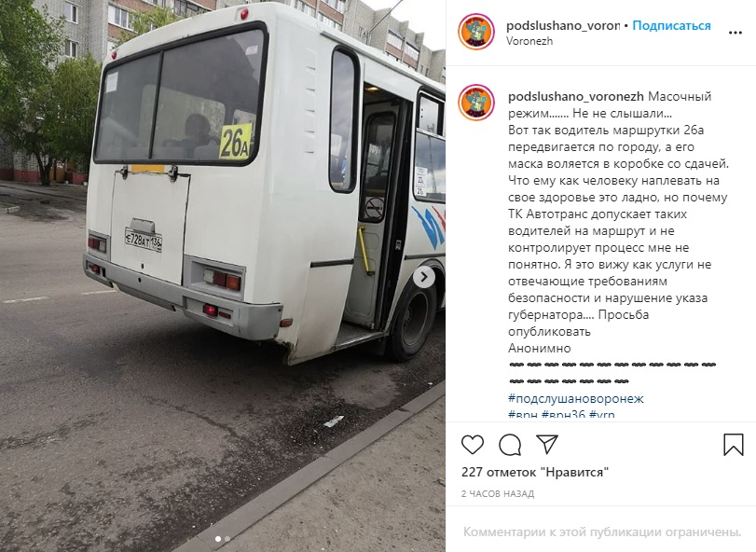Open the profile avatar in the post header
This screenshot has height=552, width=756.
pos(476,32)
